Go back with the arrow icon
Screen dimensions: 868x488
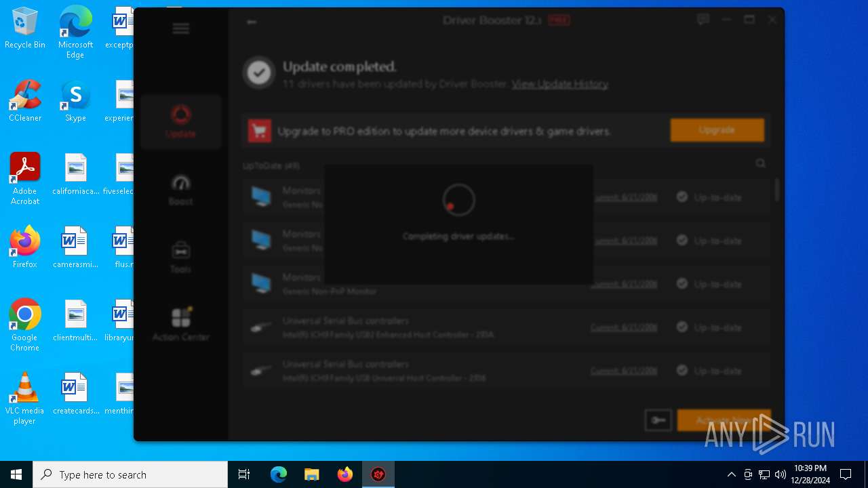(252, 22)
